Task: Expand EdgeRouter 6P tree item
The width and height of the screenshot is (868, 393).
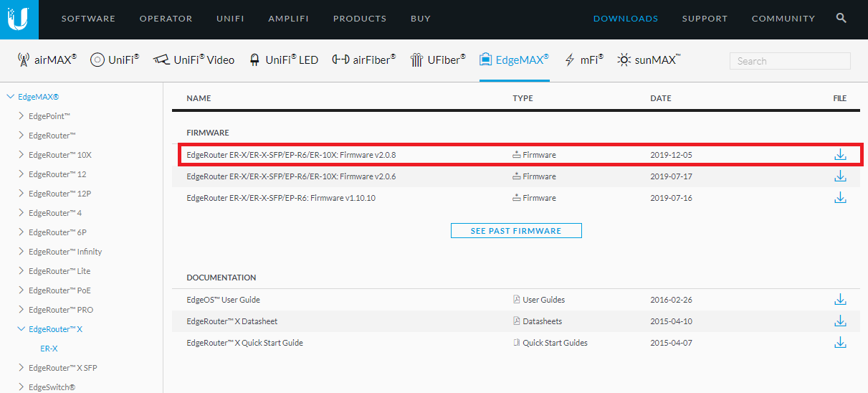Action: click(x=22, y=232)
